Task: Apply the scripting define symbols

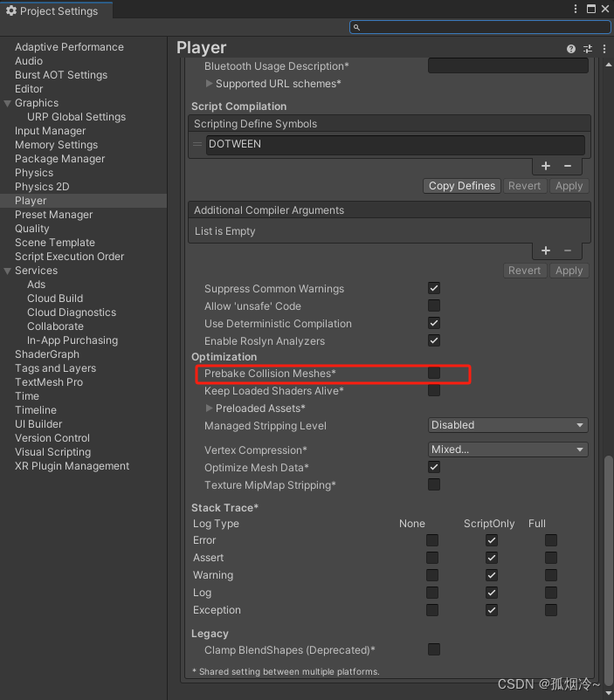Action: [569, 185]
